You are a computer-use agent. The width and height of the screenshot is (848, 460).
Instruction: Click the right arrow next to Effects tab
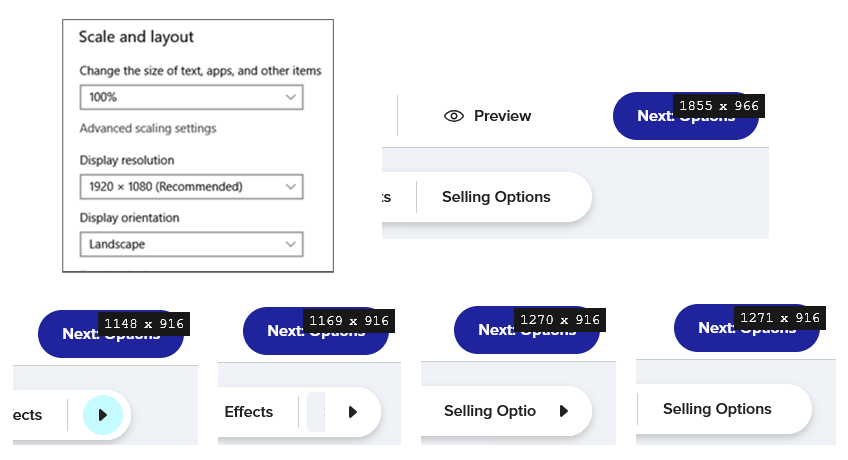pos(353,412)
